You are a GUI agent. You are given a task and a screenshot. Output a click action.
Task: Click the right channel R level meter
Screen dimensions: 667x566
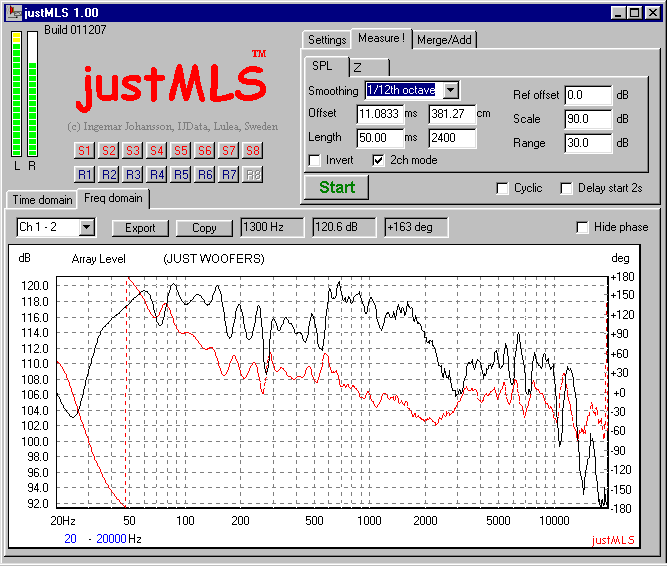(x=32, y=94)
